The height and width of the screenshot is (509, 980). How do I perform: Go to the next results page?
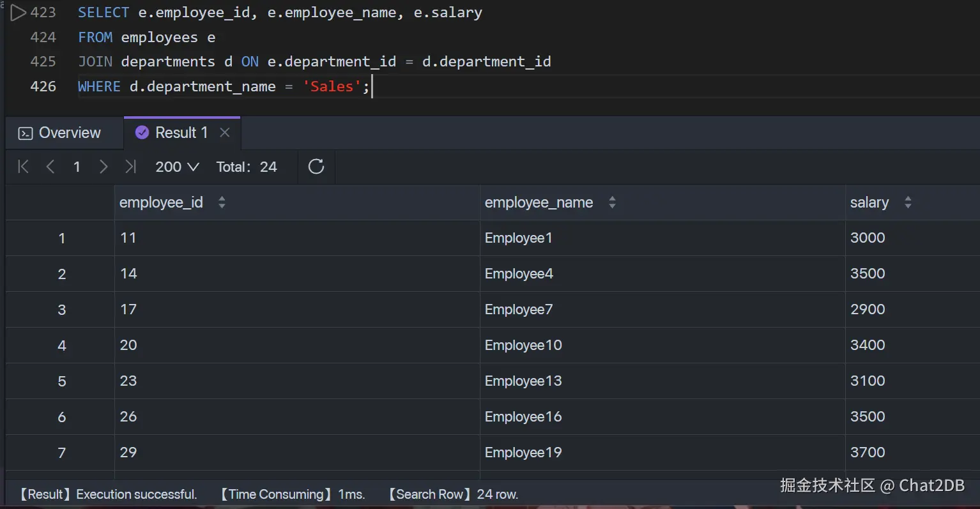click(x=103, y=167)
